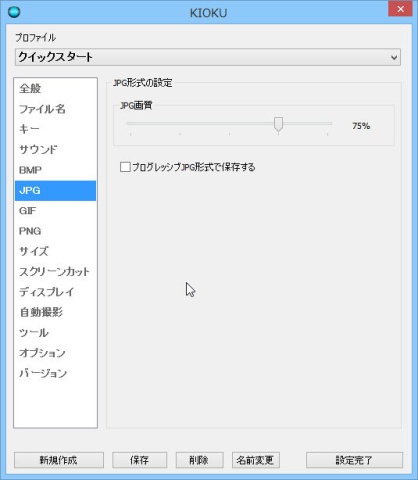
Task: Select サウンド in the sidebar list
Action: pos(55,149)
